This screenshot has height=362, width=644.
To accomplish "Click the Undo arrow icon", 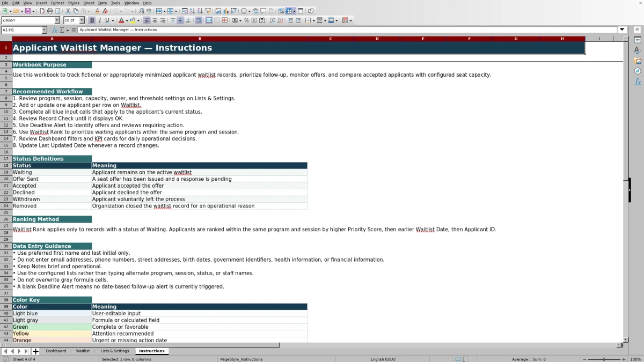I will click(115, 11).
